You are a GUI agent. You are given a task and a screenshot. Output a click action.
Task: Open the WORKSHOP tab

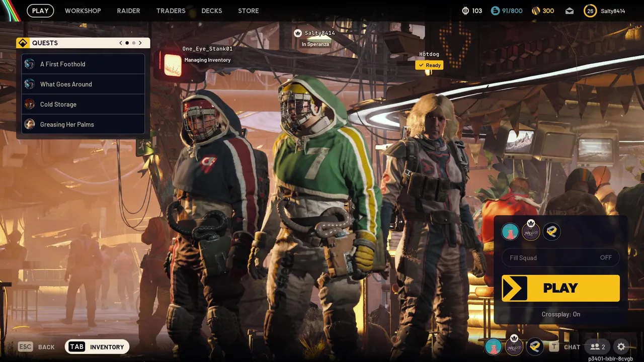83,11
